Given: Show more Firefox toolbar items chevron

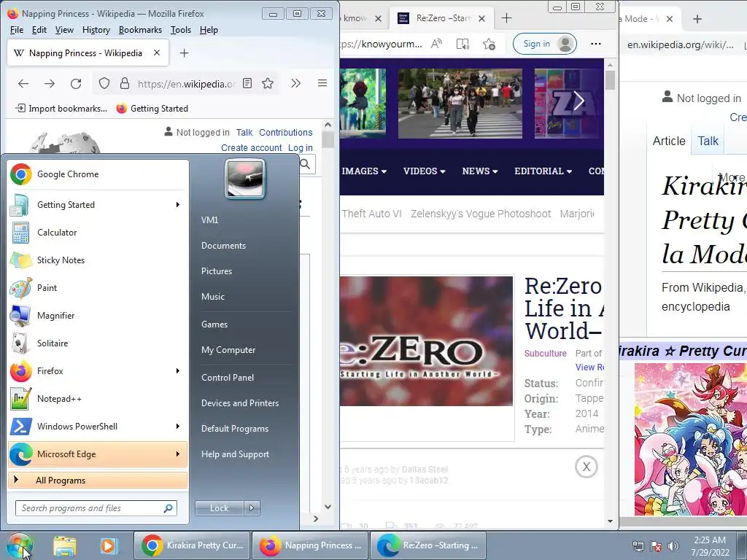Looking at the screenshot, I should [296, 83].
